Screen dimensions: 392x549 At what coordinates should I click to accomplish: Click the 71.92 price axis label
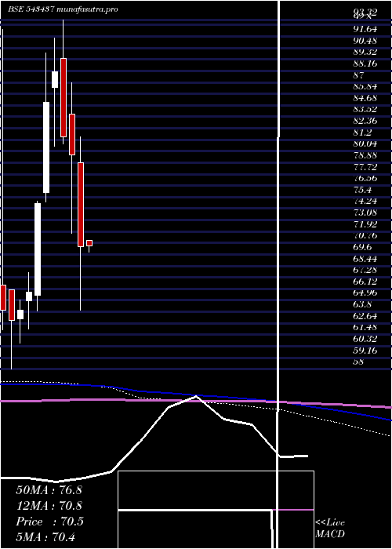365,224
